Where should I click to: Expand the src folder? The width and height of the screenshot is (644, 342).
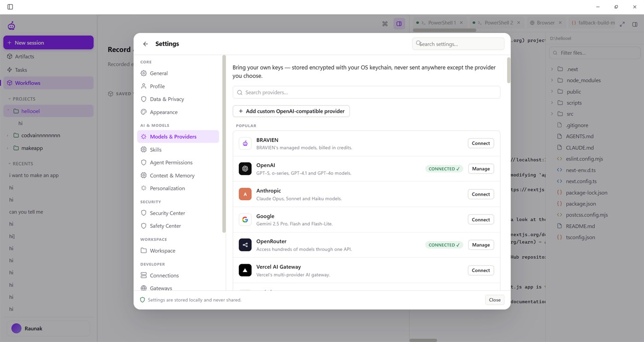pyautogui.click(x=552, y=114)
